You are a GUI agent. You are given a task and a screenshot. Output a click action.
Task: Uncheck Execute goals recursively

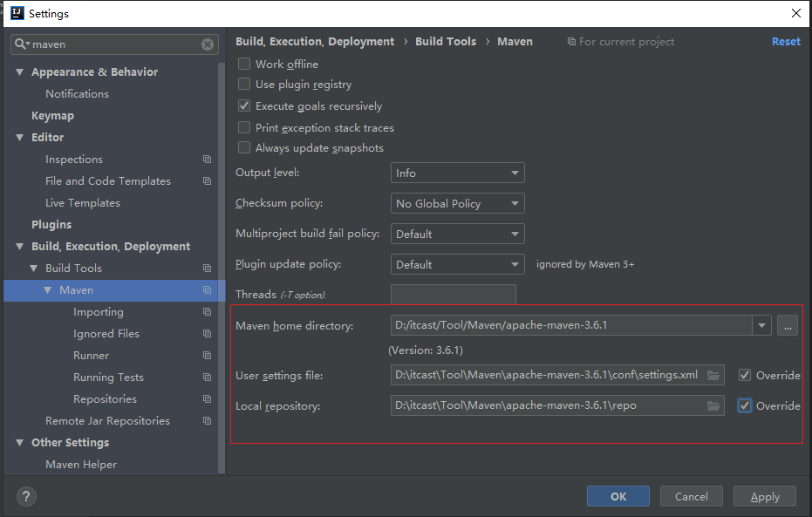coord(244,106)
